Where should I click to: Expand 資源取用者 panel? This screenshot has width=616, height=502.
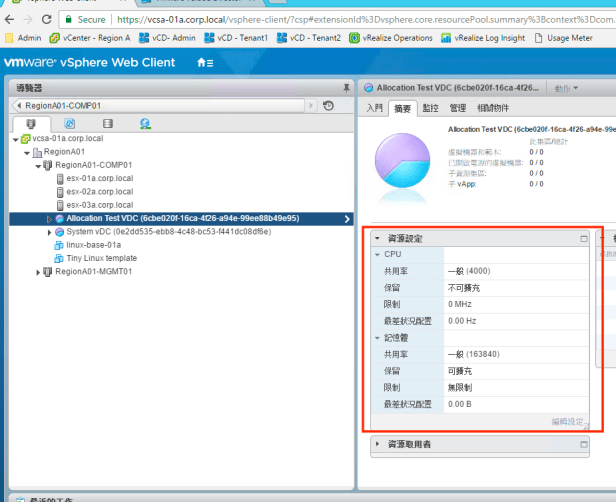pos(377,444)
